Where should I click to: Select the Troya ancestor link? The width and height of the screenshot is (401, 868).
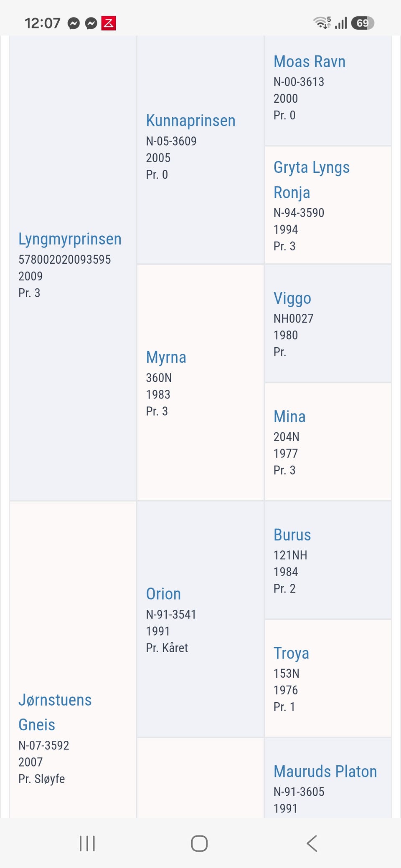click(x=291, y=654)
